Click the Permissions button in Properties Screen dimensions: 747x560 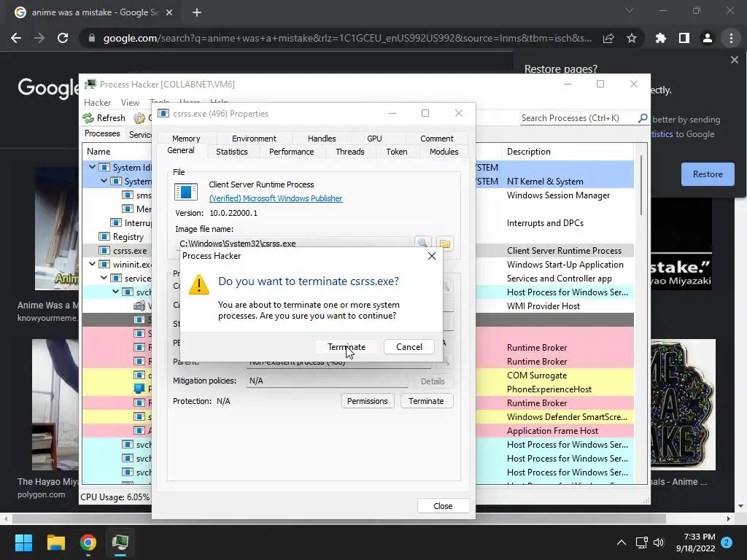[368, 401]
